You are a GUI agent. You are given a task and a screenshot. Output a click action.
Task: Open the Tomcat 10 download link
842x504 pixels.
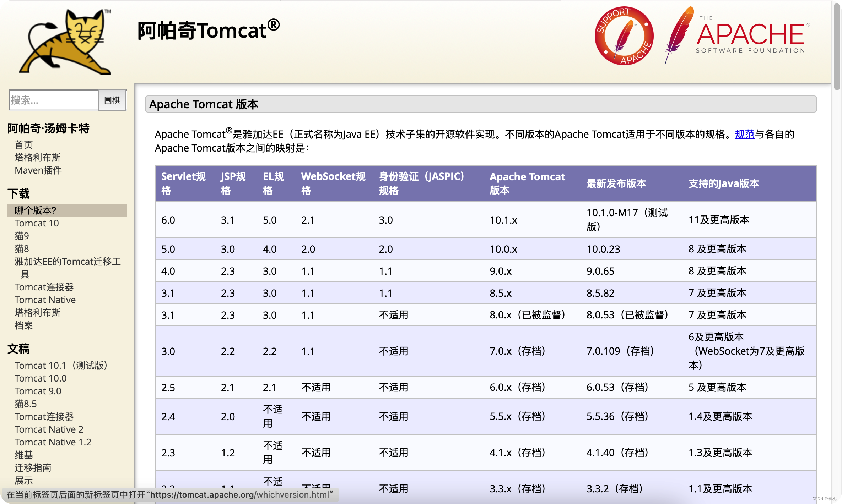(37, 223)
